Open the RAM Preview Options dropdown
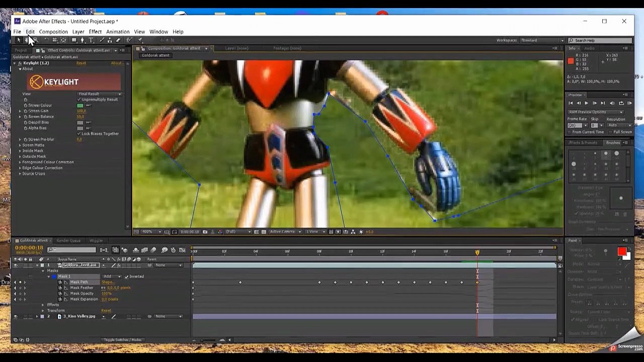Viewport: 644px width, 362px height. point(596,112)
